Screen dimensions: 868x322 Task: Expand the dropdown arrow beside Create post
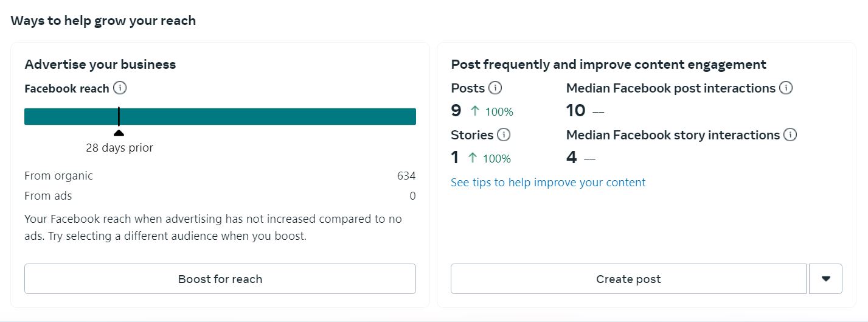tap(825, 279)
